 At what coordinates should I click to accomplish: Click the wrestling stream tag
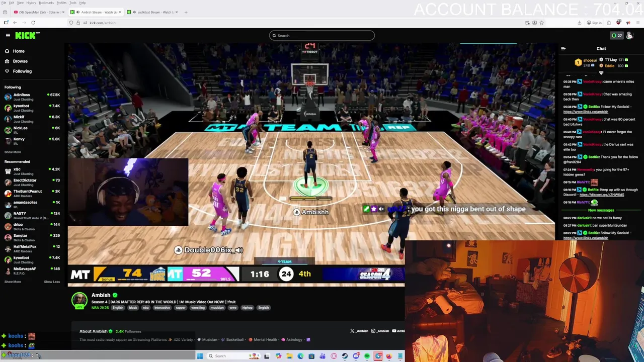(198, 308)
